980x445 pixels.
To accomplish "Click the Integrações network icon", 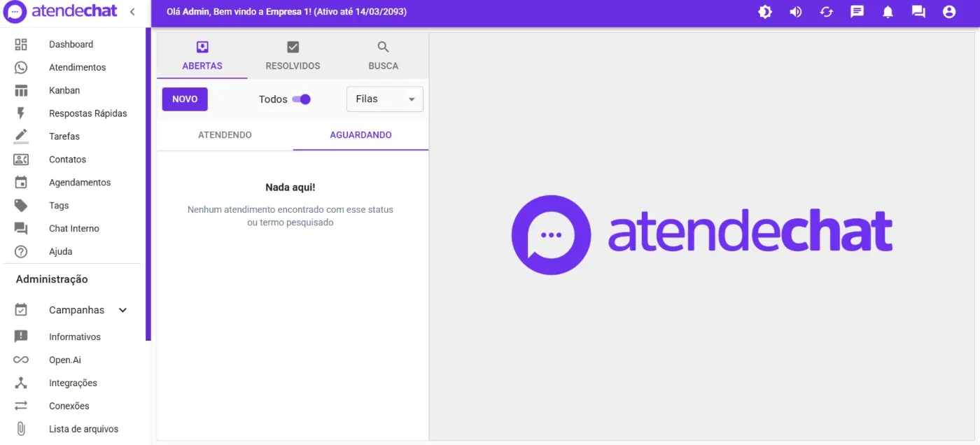I will click(21, 383).
